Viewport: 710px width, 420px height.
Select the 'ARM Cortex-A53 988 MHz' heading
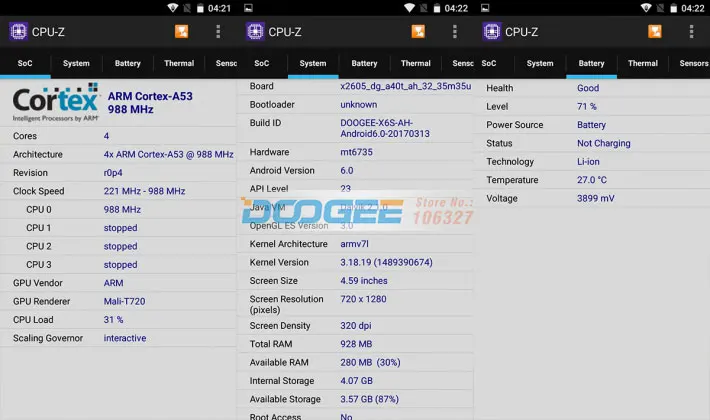coord(150,103)
